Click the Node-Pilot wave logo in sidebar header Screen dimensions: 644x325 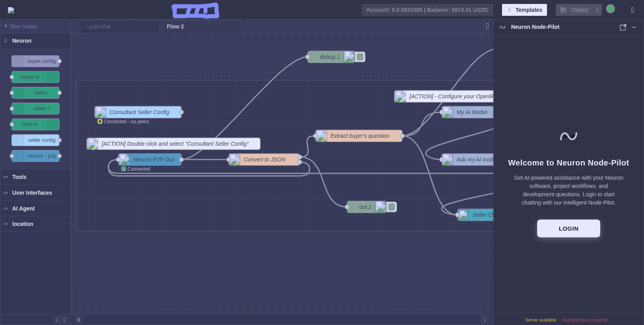click(x=502, y=27)
